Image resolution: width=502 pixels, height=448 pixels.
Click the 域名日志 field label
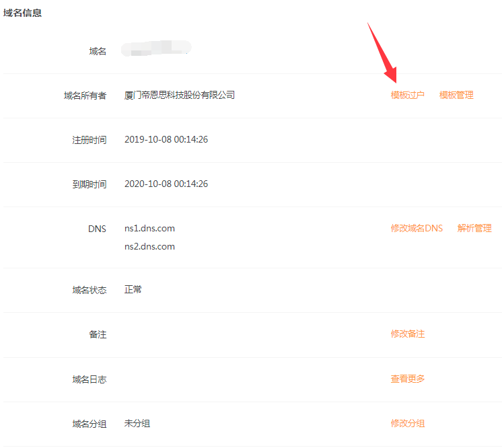pos(89,380)
